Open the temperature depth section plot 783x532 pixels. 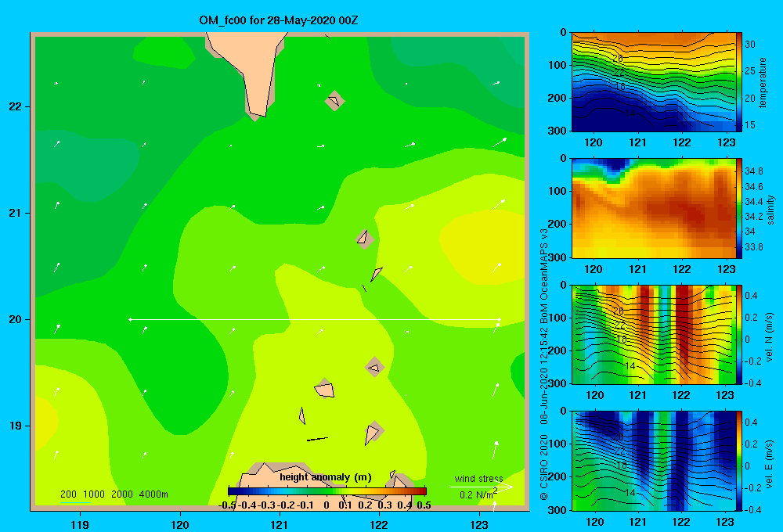tap(654, 82)
